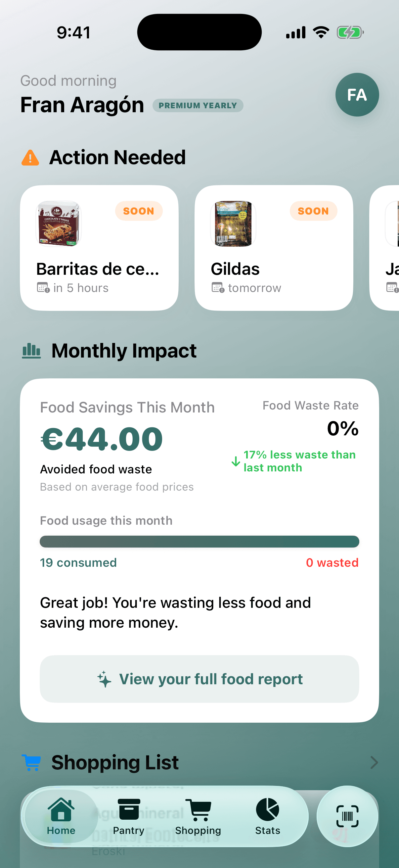Tap the Action Needed warning icon
This screenshot has height=868, width=399.
coord(30,158)
